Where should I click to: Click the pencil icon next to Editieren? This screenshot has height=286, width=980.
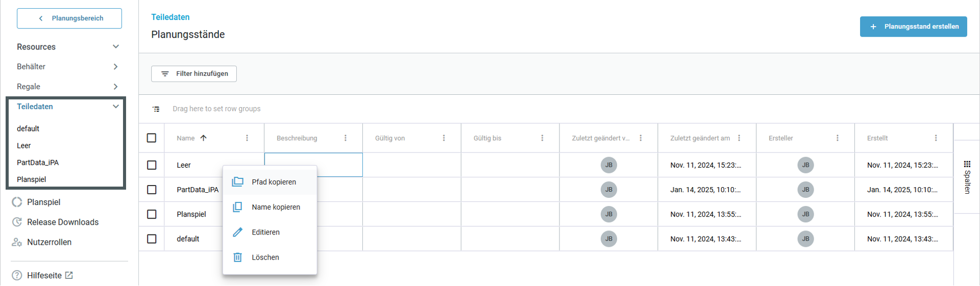tap(238, 232)
